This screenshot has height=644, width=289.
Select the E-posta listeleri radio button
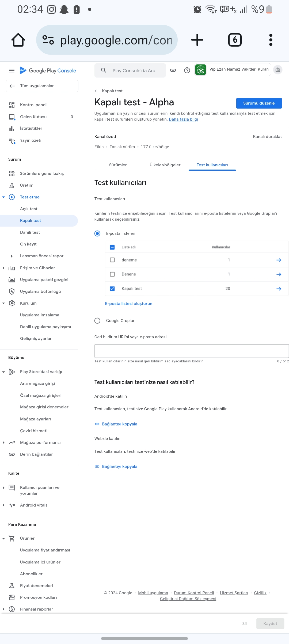[97, 233]
